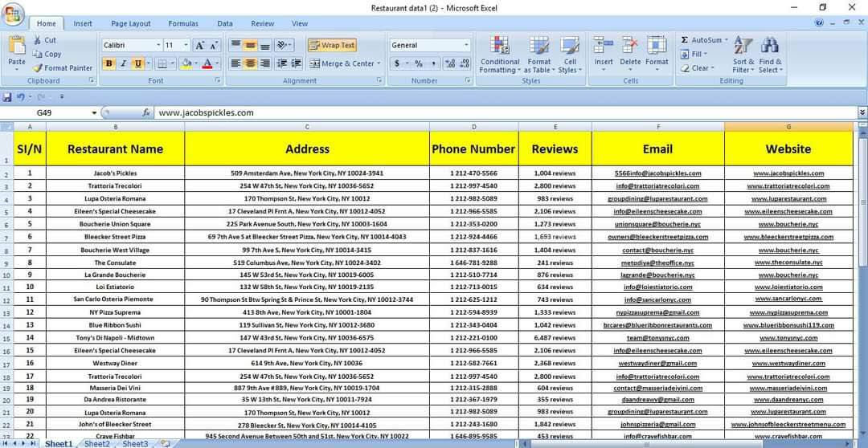Switch to the View tab

pos(300,24)
